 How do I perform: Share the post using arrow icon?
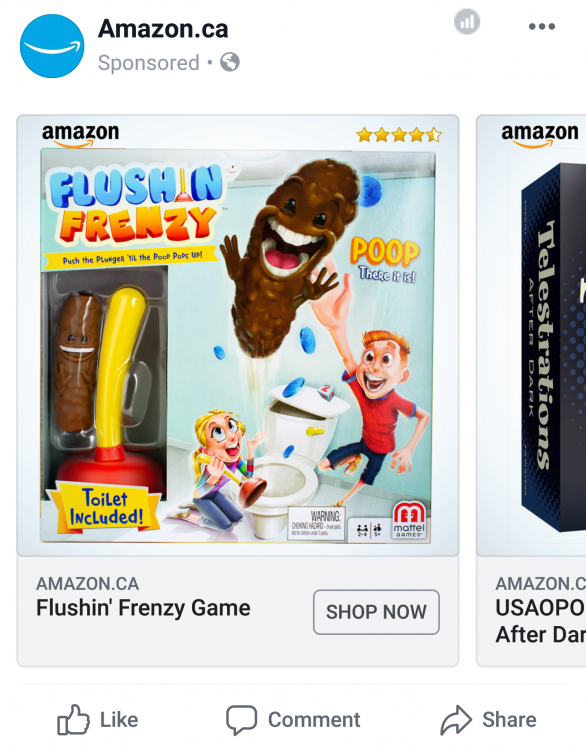(456, 720)
